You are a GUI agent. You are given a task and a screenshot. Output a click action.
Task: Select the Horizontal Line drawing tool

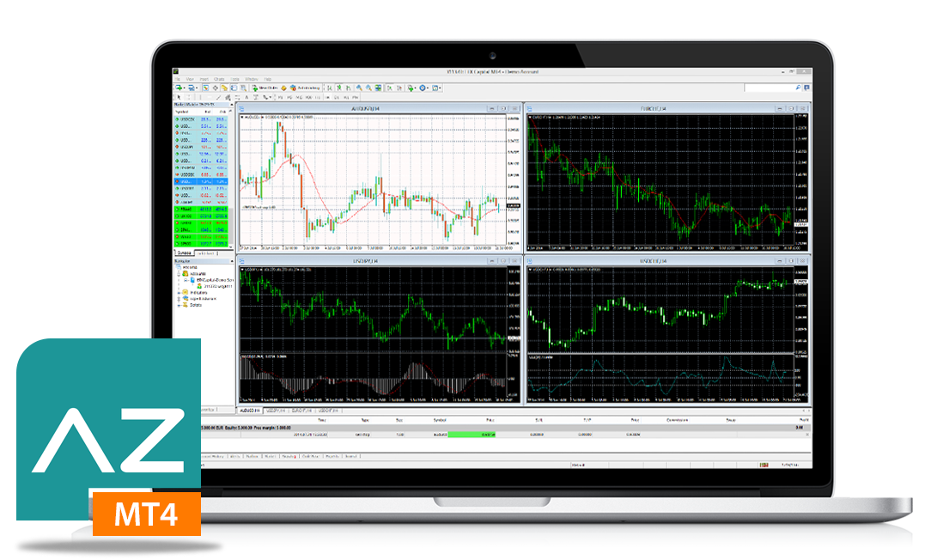(209, 97)
